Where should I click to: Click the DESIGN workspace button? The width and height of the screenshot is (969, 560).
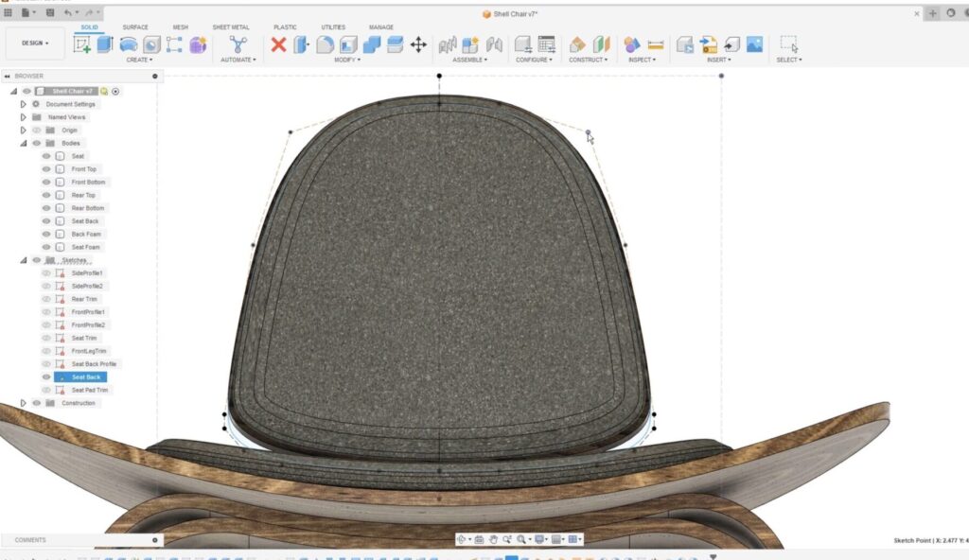tap(35, 44)
